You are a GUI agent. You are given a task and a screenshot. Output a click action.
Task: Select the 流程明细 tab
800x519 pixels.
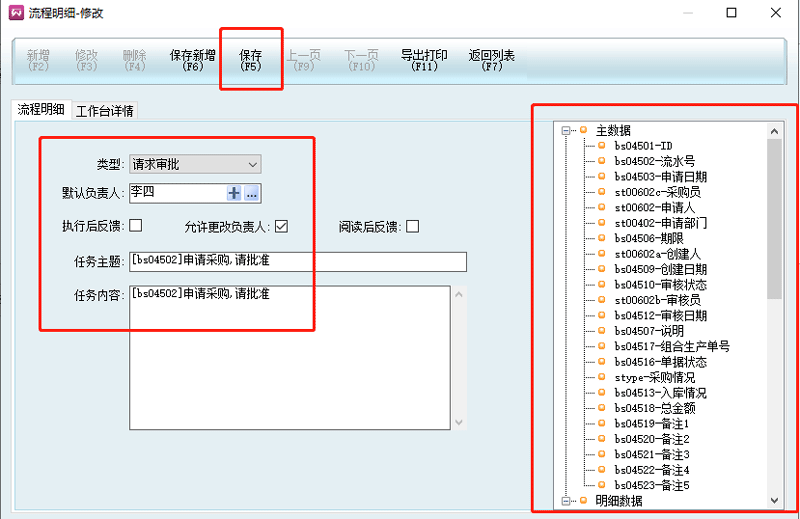click(41, 110)
